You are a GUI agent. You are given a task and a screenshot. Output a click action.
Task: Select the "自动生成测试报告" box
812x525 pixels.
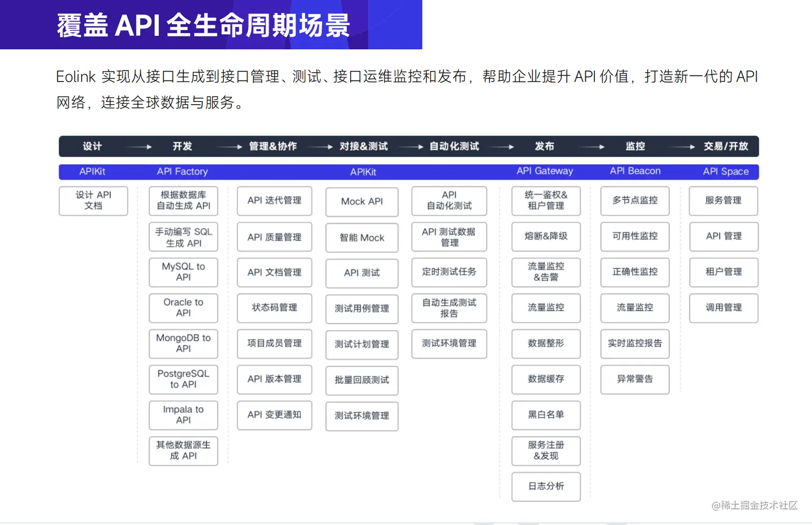pyautogui.click(x=450, y=308)
